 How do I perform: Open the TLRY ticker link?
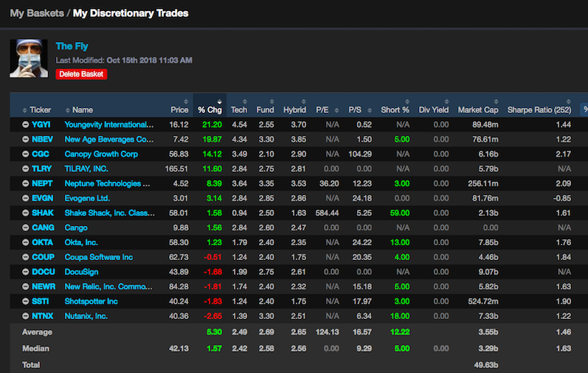tap(41, 169)
